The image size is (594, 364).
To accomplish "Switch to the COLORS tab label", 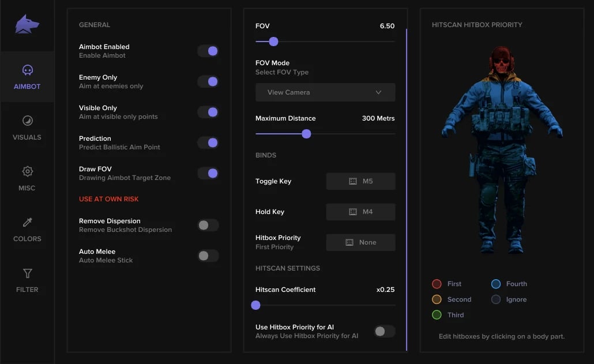I will pos(27,239).
